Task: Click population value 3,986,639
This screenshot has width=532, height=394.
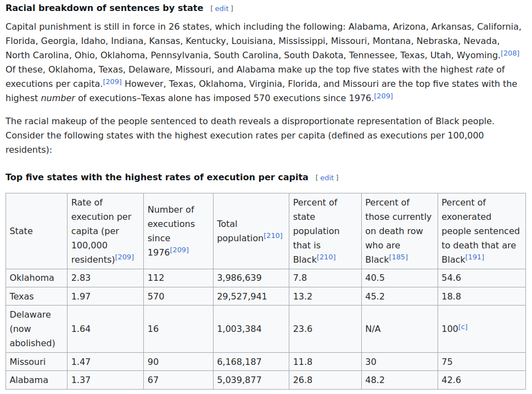Action: coord(239,278)
